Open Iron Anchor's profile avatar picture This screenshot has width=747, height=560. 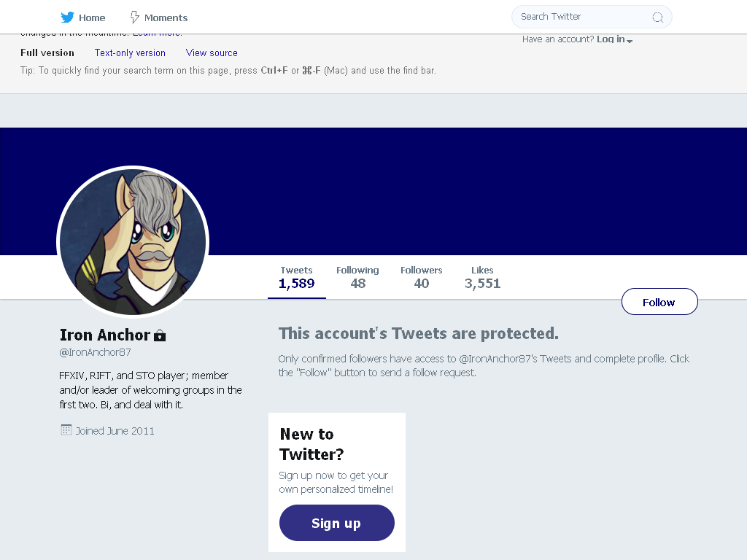[x=133, y=241]
